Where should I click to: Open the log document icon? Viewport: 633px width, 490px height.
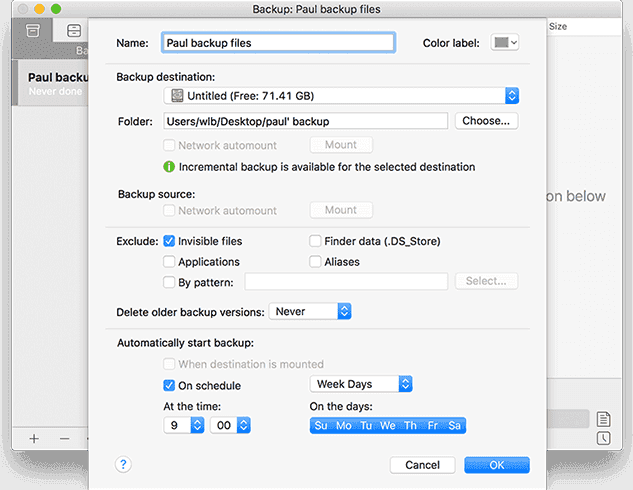click(x=603, y=419)
